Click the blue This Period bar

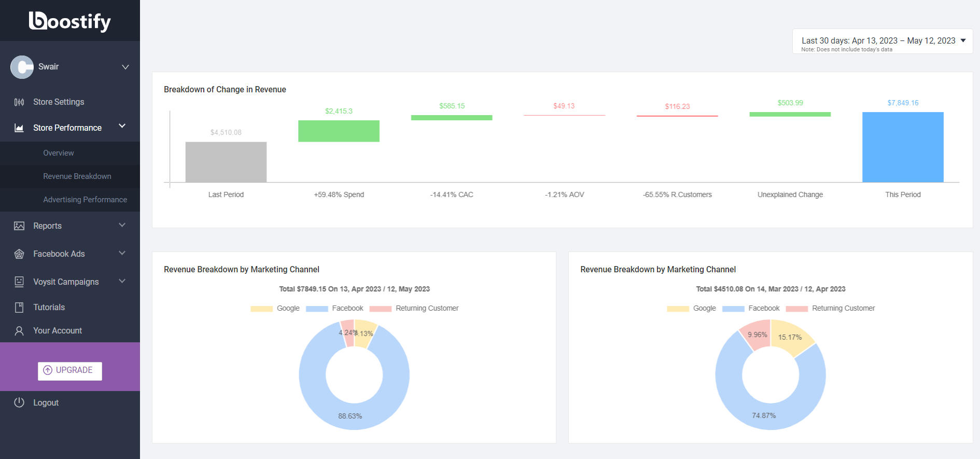902,147
